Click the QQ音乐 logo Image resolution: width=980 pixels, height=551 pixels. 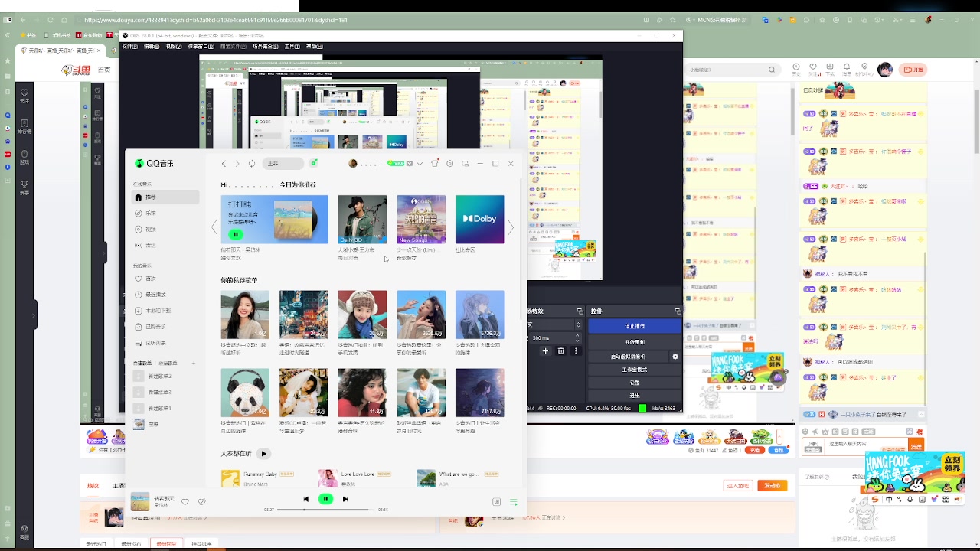pos(154,163)
